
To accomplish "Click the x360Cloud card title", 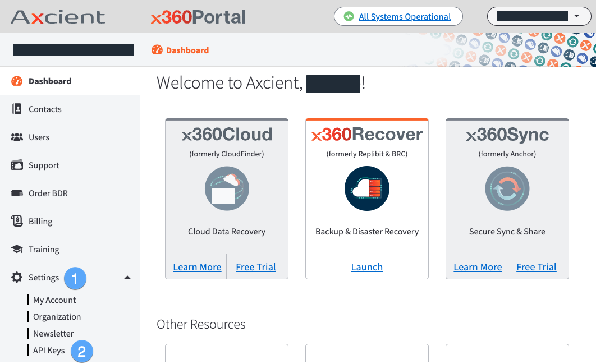I will tap(227, 135).
